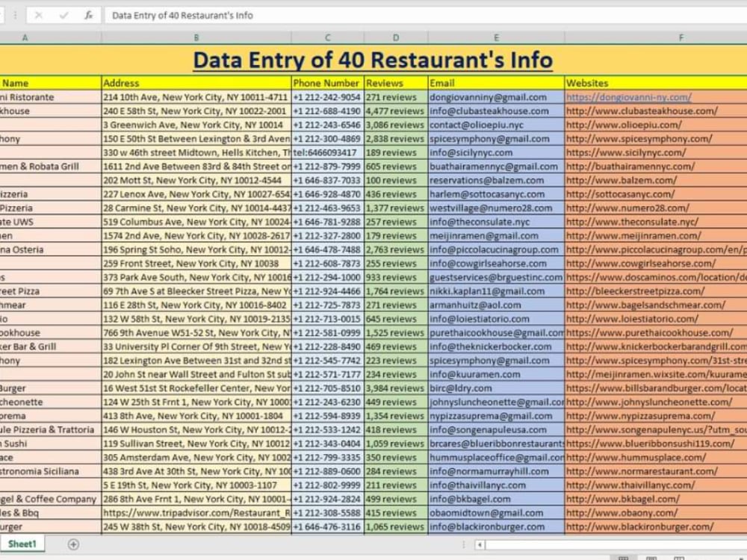Select the 'Reviews' header cell

pos(396,83)
